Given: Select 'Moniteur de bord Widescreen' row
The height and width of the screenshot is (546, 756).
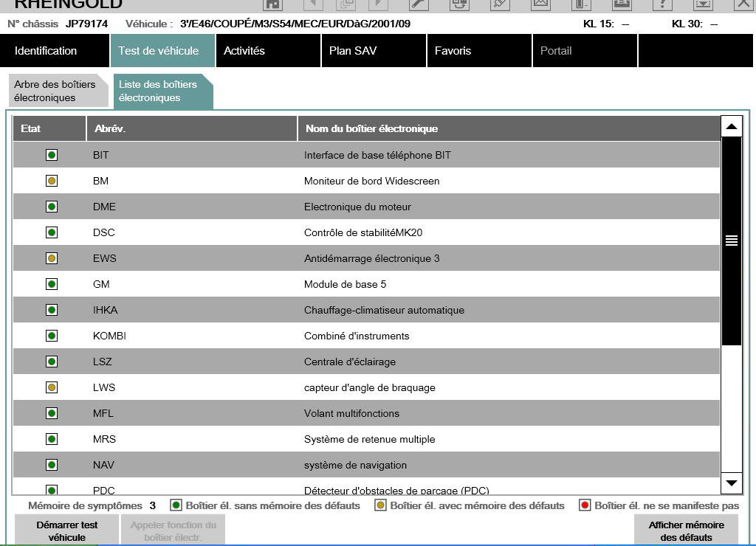Looking at the screenshot, I should [x=366, y=181].
